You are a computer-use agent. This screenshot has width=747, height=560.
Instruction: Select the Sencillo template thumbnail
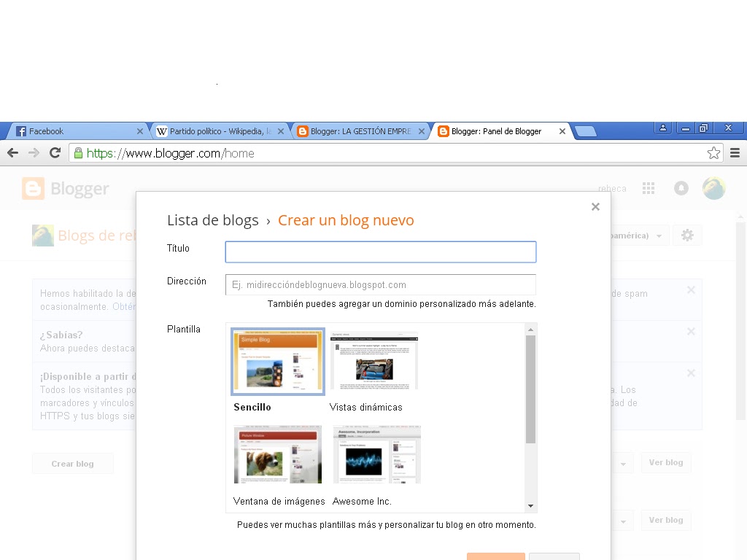(278, 362)
